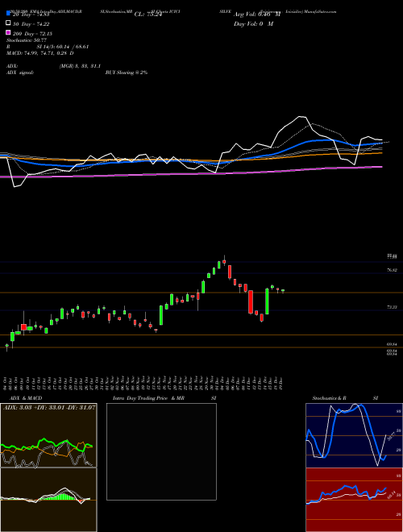This screenshot has height=532, width=403.
Task: Click the 73.33 price axis label
Action: (392, 307)
